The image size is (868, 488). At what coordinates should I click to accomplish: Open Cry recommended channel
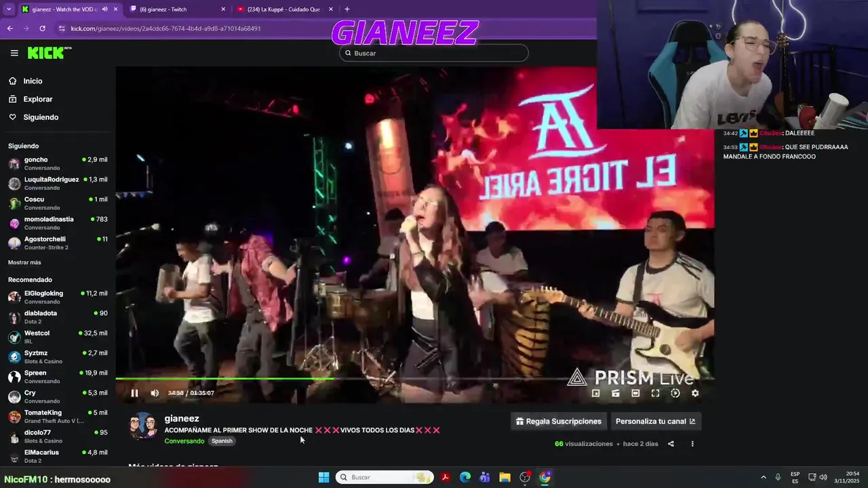click(x=58, y=396)
